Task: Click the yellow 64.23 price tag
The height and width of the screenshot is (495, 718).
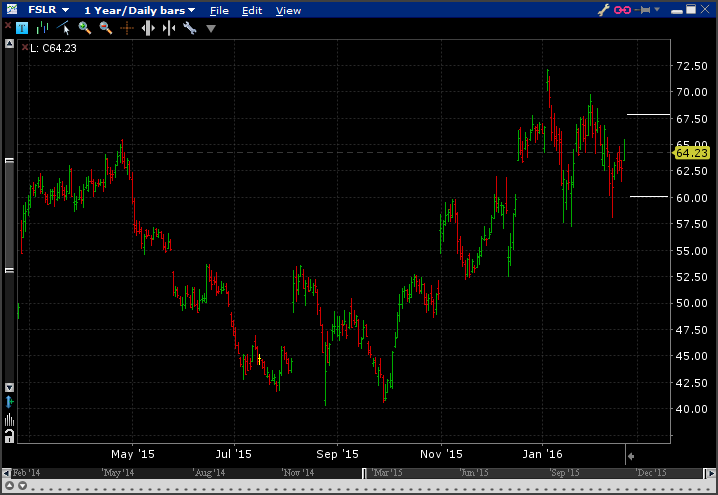Action: (691, 153)
